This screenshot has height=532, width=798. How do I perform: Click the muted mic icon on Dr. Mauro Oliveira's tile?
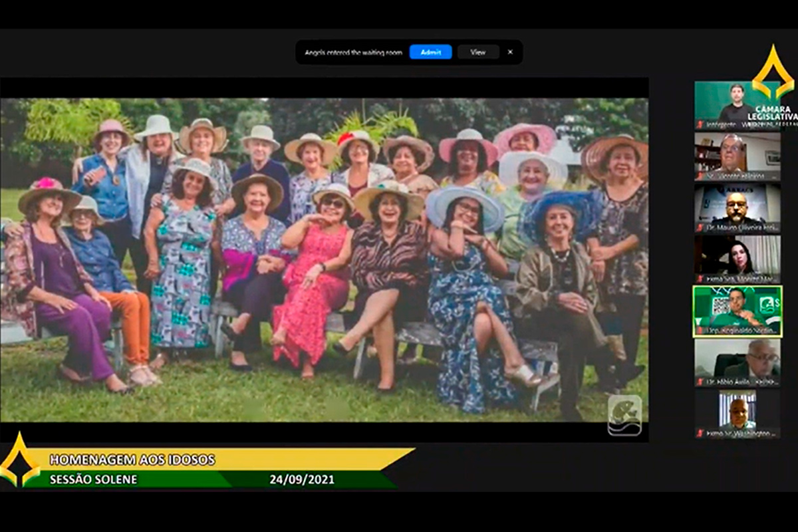[700, 227]
